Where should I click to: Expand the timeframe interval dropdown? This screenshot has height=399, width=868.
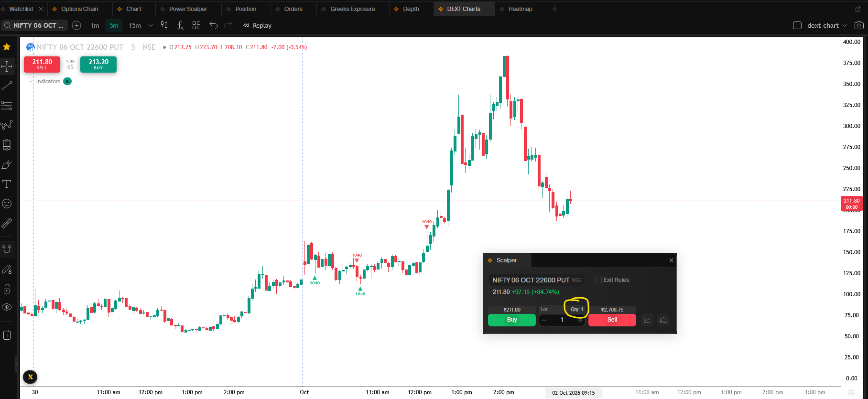tap(151, 25)
